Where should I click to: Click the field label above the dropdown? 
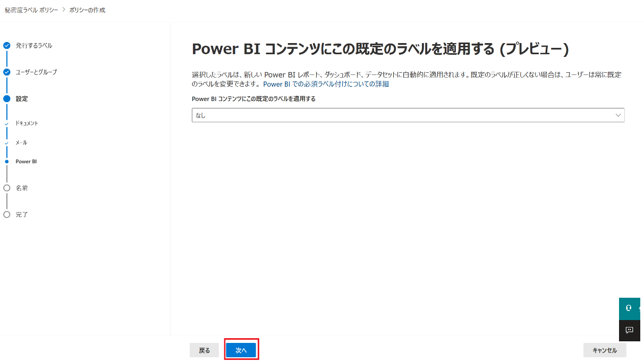point(253,99)
